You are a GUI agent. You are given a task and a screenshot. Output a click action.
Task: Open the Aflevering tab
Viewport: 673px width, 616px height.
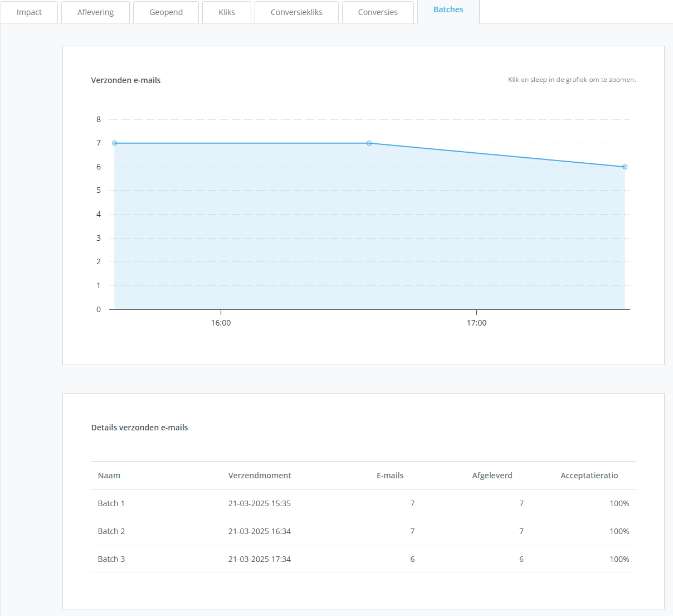[95, 12]
